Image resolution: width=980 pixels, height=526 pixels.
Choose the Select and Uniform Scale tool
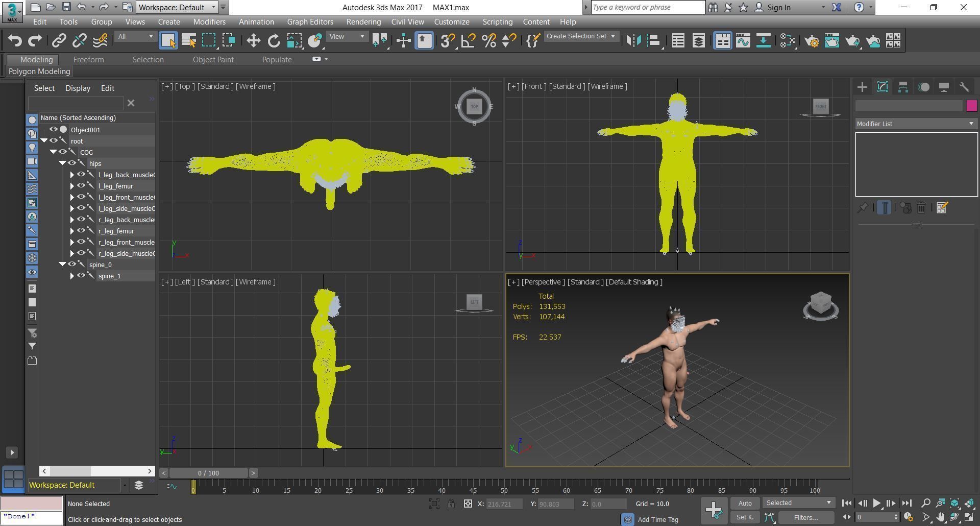tap(295, 40)
